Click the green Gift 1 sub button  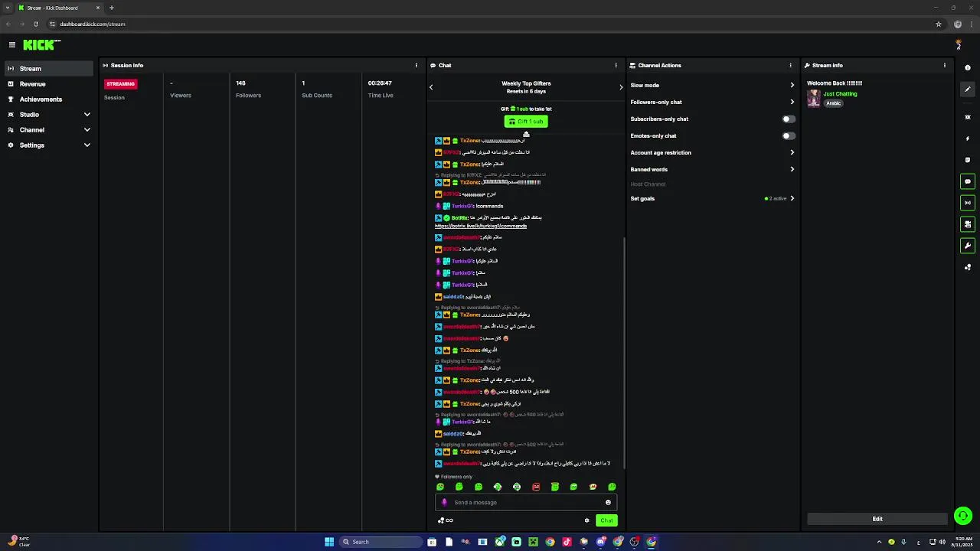(x=526, y=122)
